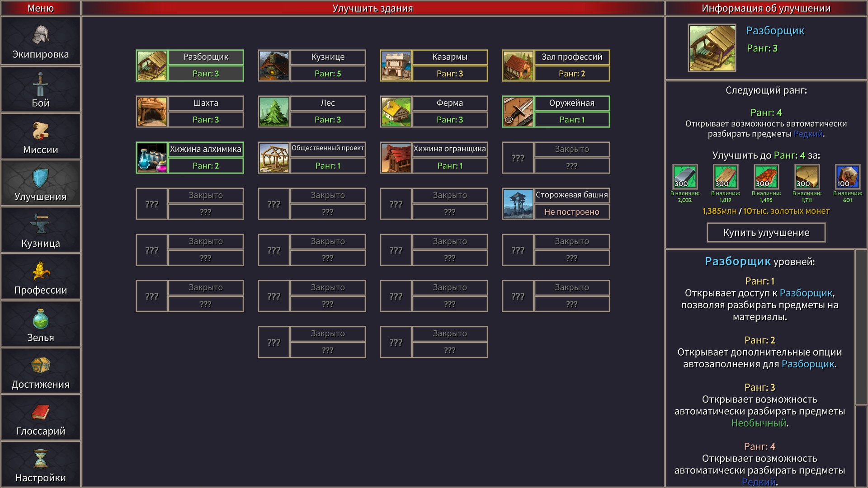Screen dimensions: 868x488
Task: Open the Кузница menu section
Action: [41, 230]
